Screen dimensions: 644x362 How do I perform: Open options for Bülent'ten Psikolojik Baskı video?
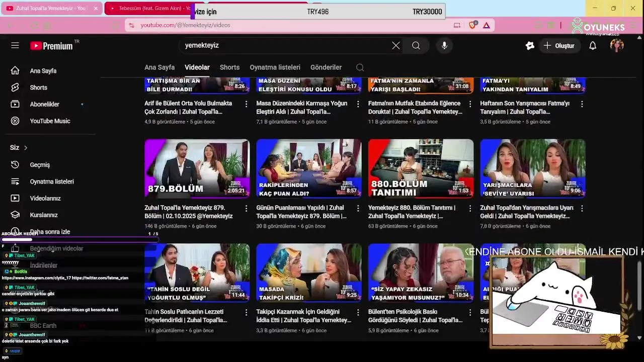[x=470, y=312]
